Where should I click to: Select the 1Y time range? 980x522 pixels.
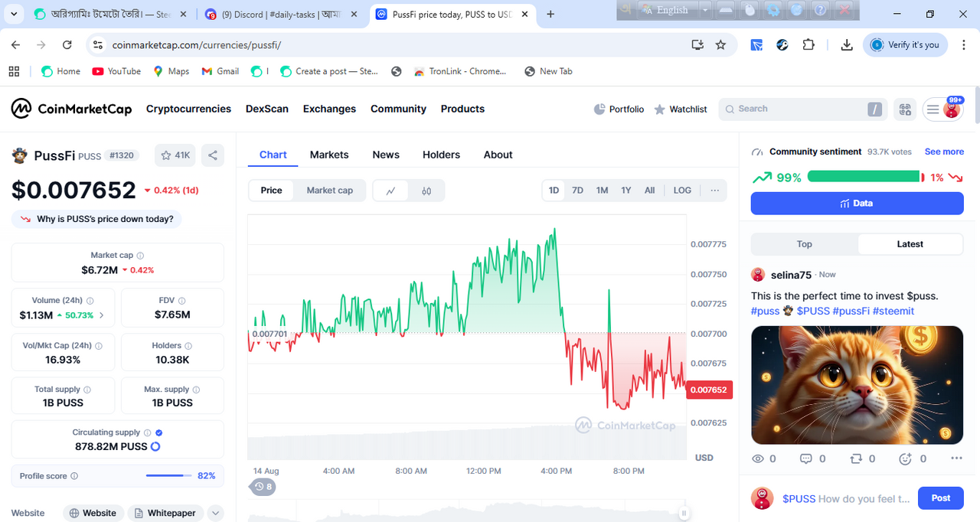(x=626, y=191)
